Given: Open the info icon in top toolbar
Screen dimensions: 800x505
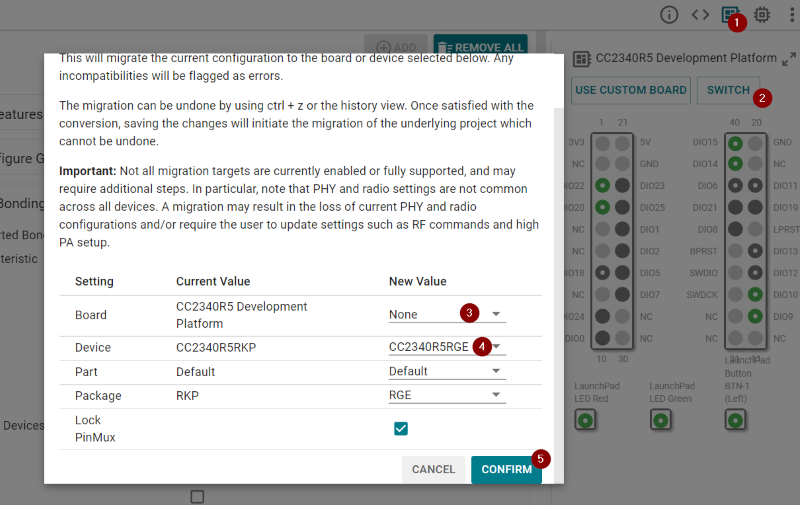Looking at the screenshot, I should click(670, 15).
